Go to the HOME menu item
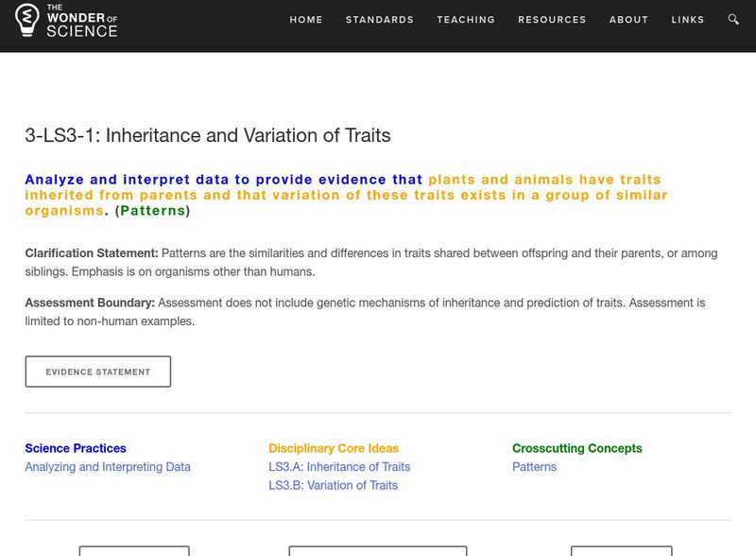756x556 pixels. [305, 19]
